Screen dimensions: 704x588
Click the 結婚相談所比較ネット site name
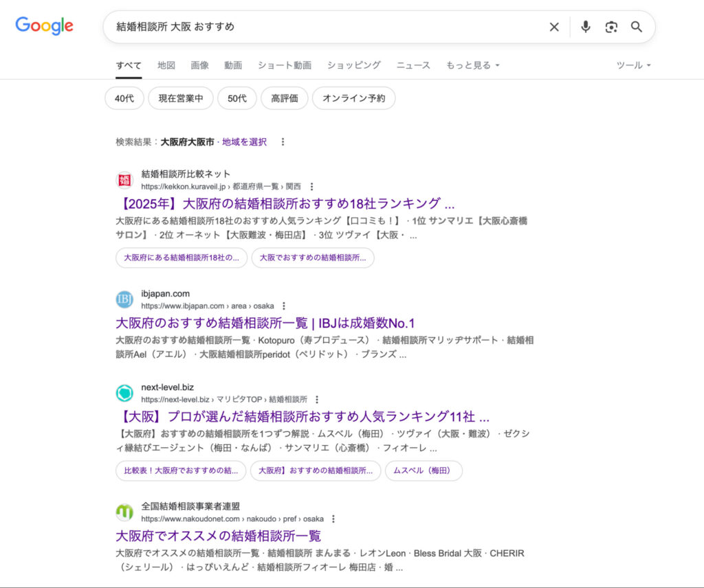click(x=186, y=174)
